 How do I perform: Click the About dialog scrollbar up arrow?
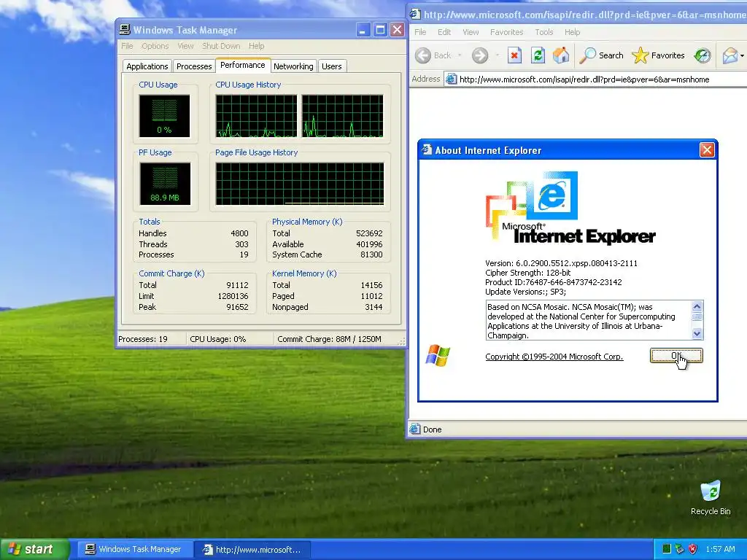[x=697, y=306]
